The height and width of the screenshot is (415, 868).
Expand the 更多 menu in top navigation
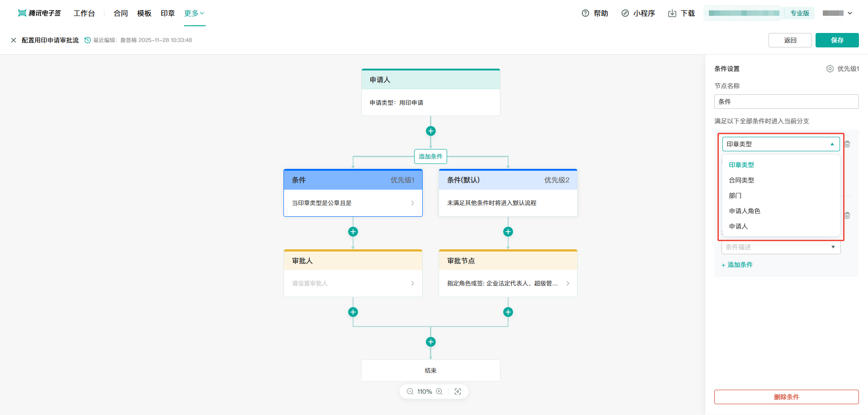pyautogui.click(x=194, y=13)
